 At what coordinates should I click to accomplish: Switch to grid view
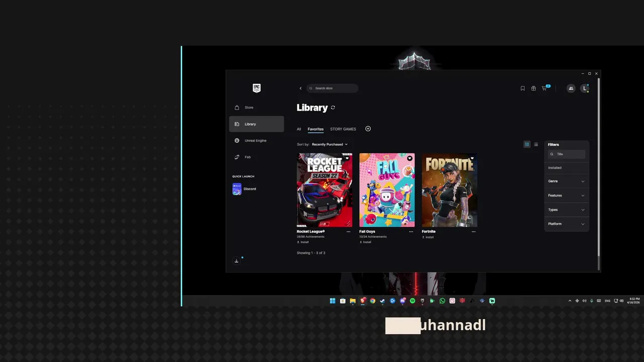point(527,144)
